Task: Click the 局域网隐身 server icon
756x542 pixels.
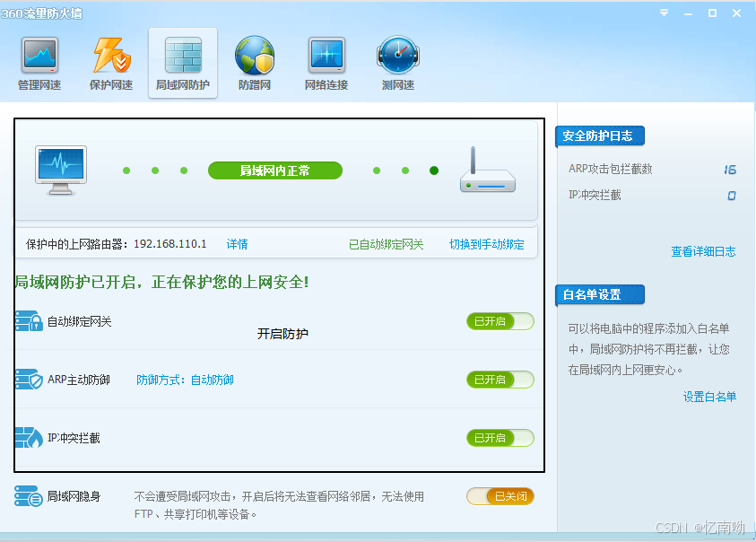Action: [29, 496]
